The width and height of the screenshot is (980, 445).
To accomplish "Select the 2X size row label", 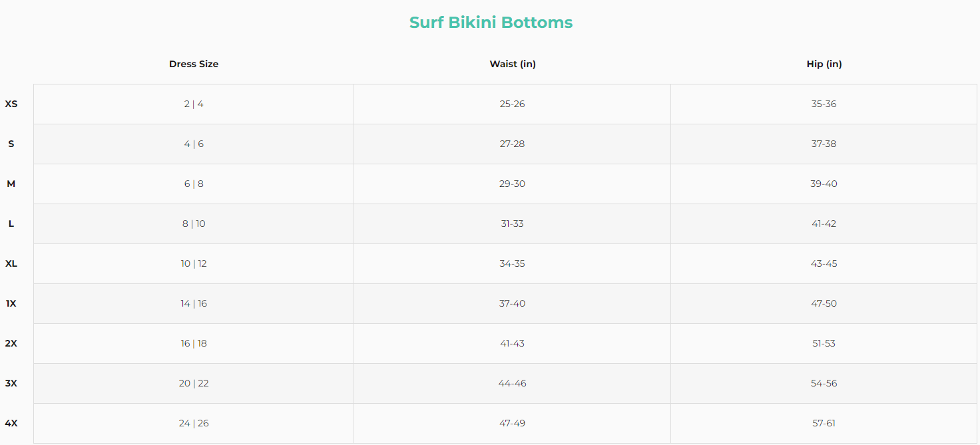I will pyautogui.click(x=11, y=343).
